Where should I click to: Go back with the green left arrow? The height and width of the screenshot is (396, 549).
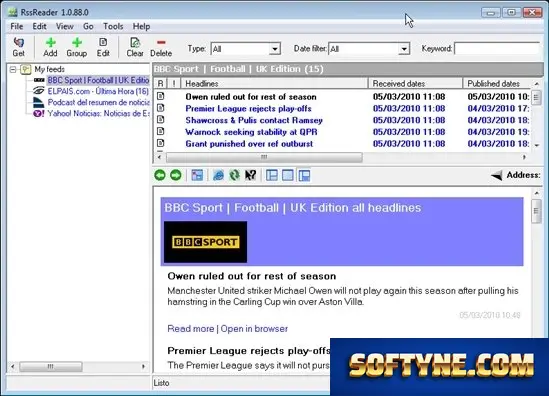pyautogui.click(x=160, y=175)
